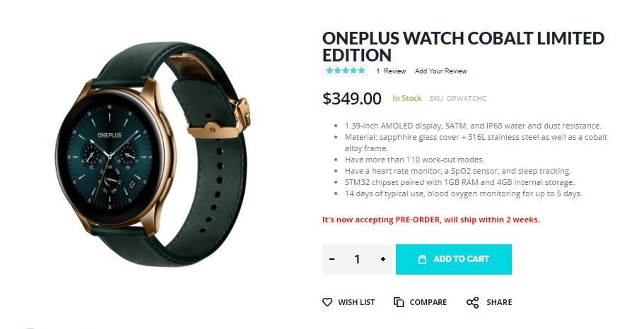Click the product title OnePlus Watch Cobalt
This screenshot has height=329, width=644.
(463, 47)
